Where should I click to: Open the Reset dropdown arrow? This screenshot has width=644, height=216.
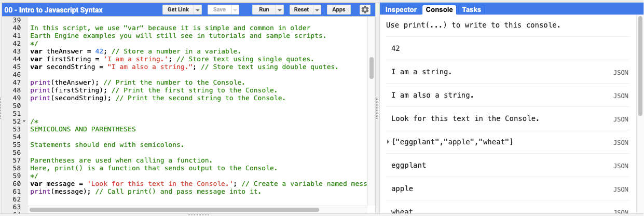click(317, 9)
